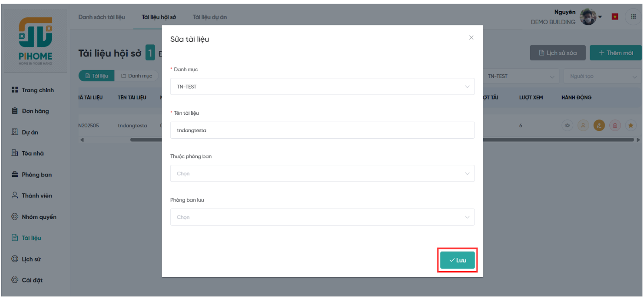644x299 pixels.
Task: Open the apps grid icon in header
Action: [633, 17]
